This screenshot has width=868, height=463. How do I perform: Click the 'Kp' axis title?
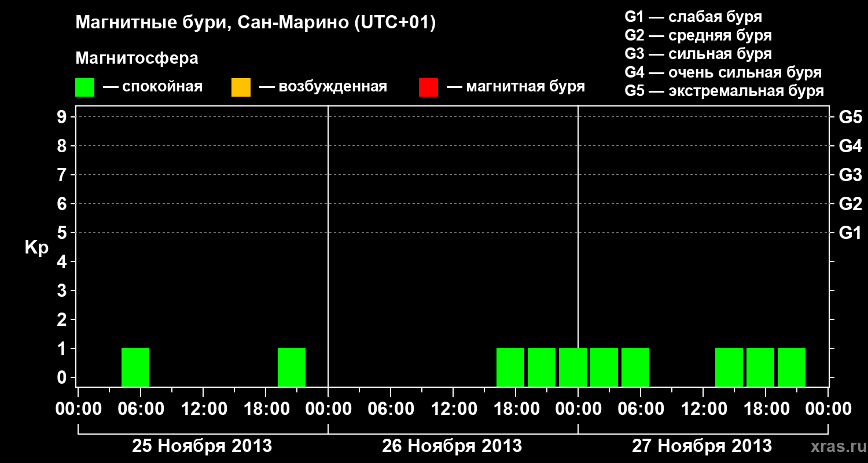[x=36, y=248]
